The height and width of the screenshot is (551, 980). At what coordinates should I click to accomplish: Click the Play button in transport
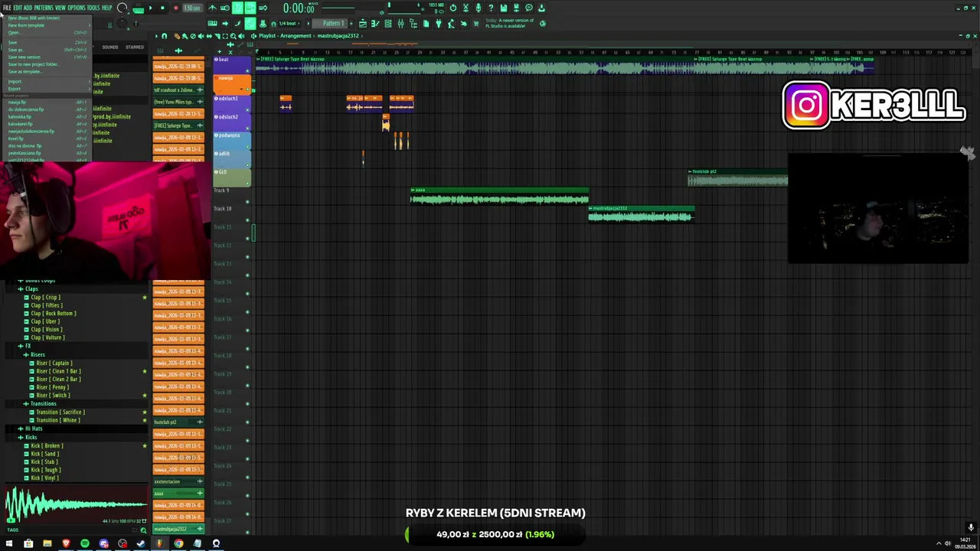click(151, 8)
